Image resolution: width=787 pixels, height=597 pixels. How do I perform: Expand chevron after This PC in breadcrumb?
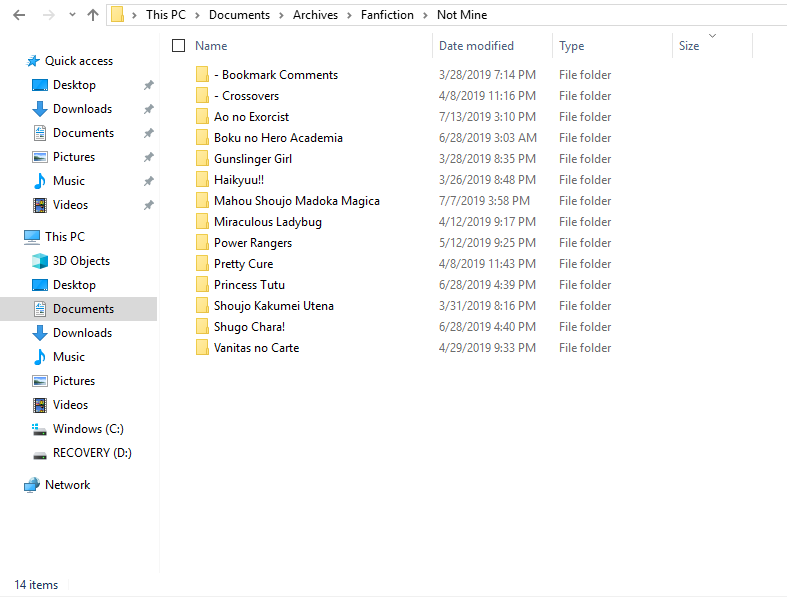coord(197,16)
